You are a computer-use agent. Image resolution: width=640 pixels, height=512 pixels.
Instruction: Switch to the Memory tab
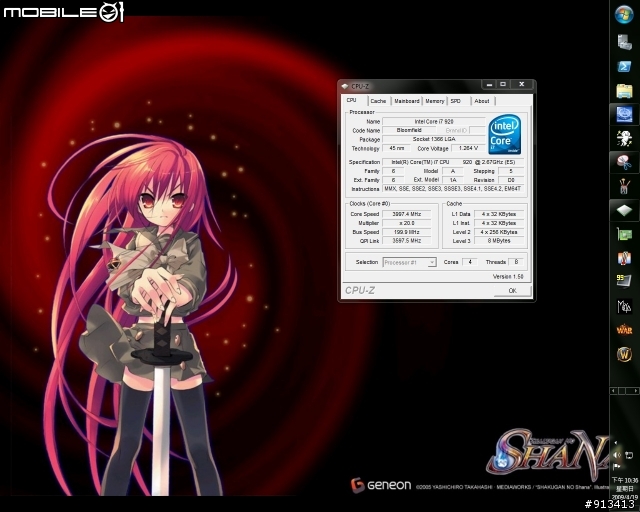[x=435, y=101]
